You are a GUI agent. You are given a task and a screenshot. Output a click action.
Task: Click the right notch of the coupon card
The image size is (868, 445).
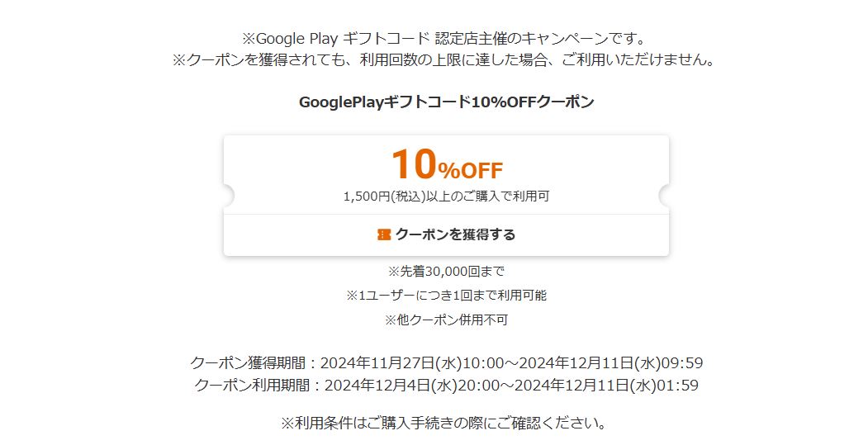664,196
